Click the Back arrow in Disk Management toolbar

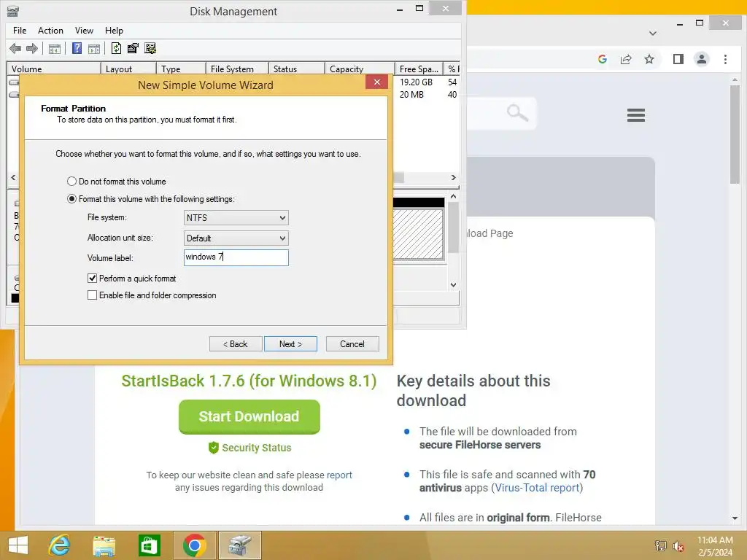[15, 48]
